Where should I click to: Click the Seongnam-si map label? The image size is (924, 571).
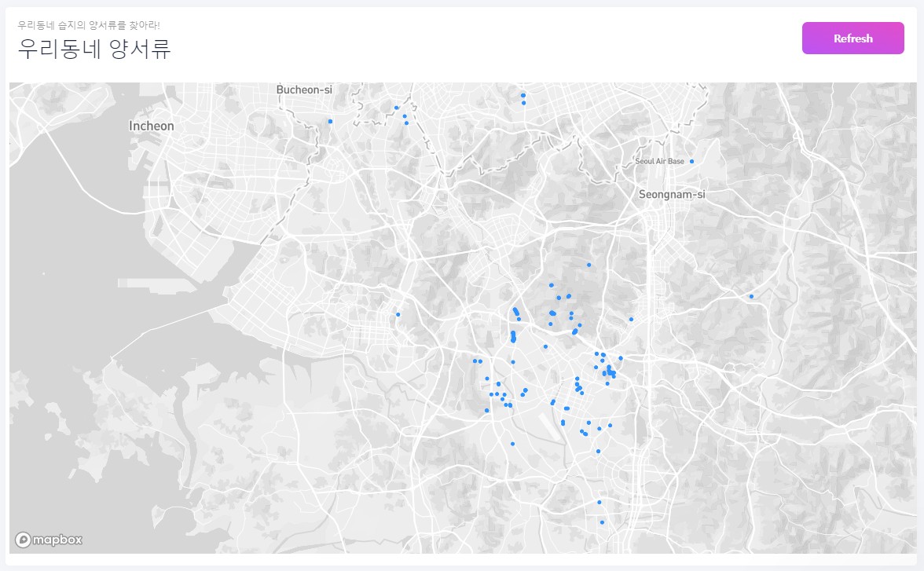tap(672, 195)
